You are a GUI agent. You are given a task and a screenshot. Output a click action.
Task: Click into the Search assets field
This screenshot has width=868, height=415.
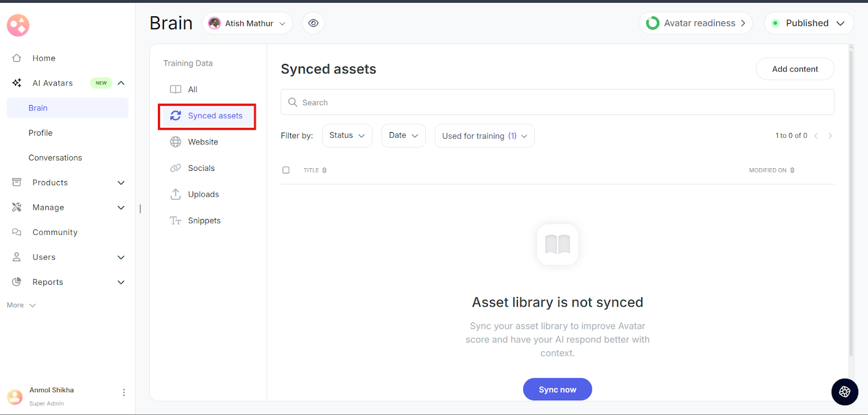557,103
